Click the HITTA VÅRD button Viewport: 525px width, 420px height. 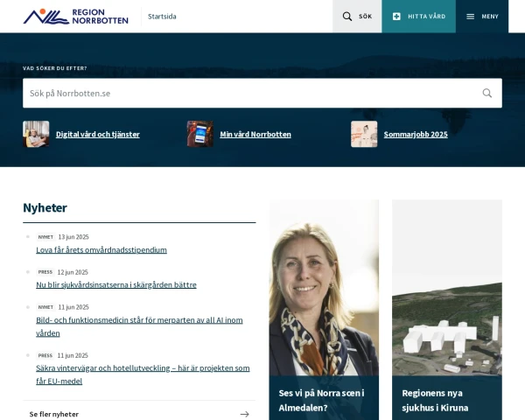pos(419,17)
